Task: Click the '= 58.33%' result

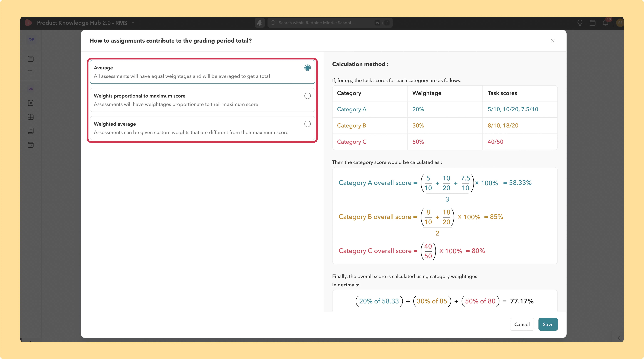Action: pyautogui.click(x=517, y=183)
